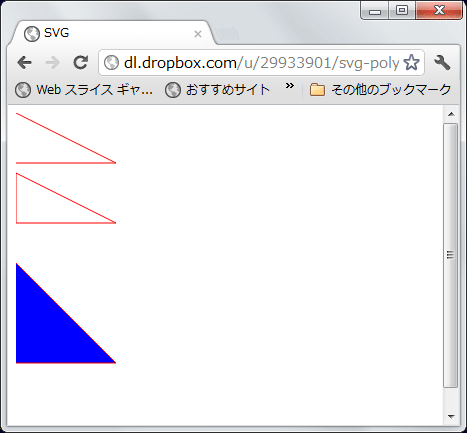
Task: Open the おすすめサイト bookmark
Action: pos(217,90)
